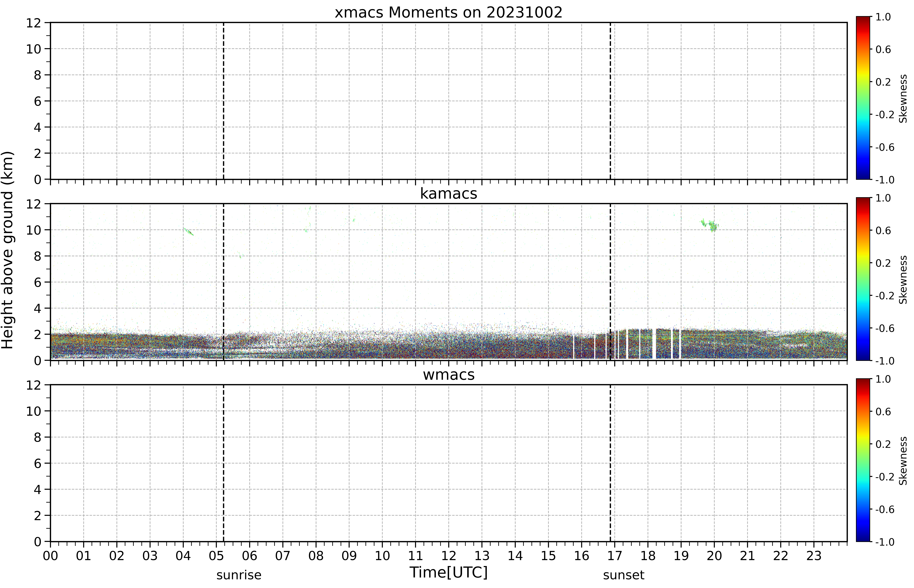Click the 'sunrise' label below the time axis
Screen dimensions: 914x588
tap(239, 575)
